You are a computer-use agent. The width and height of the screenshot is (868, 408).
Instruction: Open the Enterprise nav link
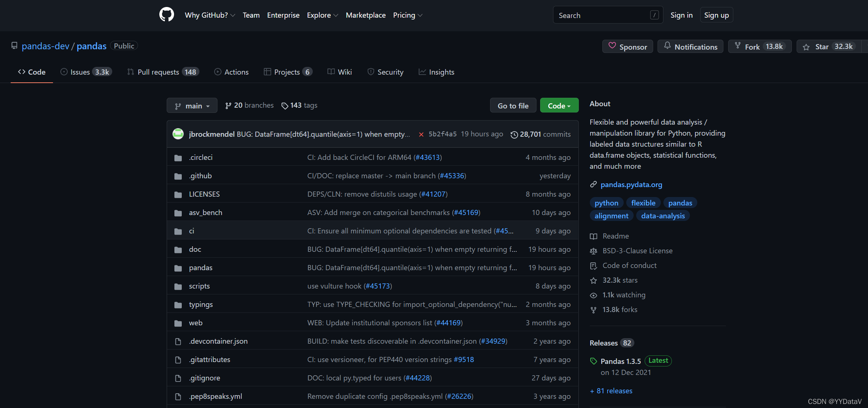tap(283, 15)
